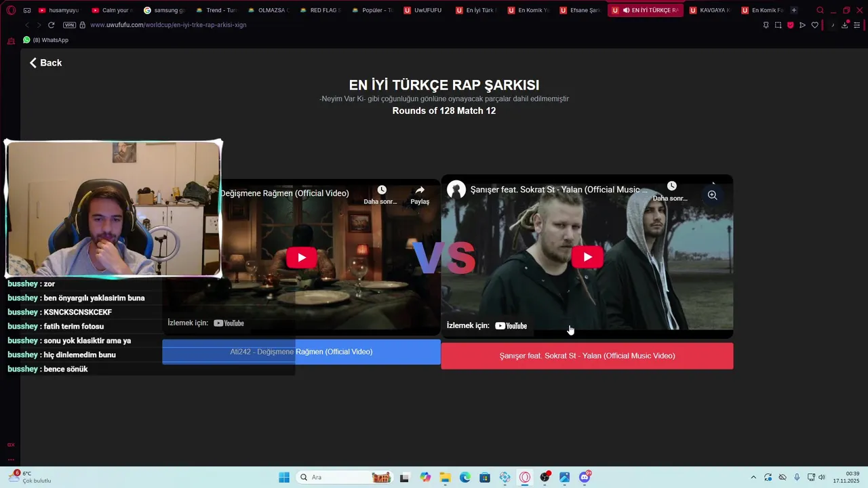
Task: Switch to the RED FLAG tab
Action: [x=319, y=10]
